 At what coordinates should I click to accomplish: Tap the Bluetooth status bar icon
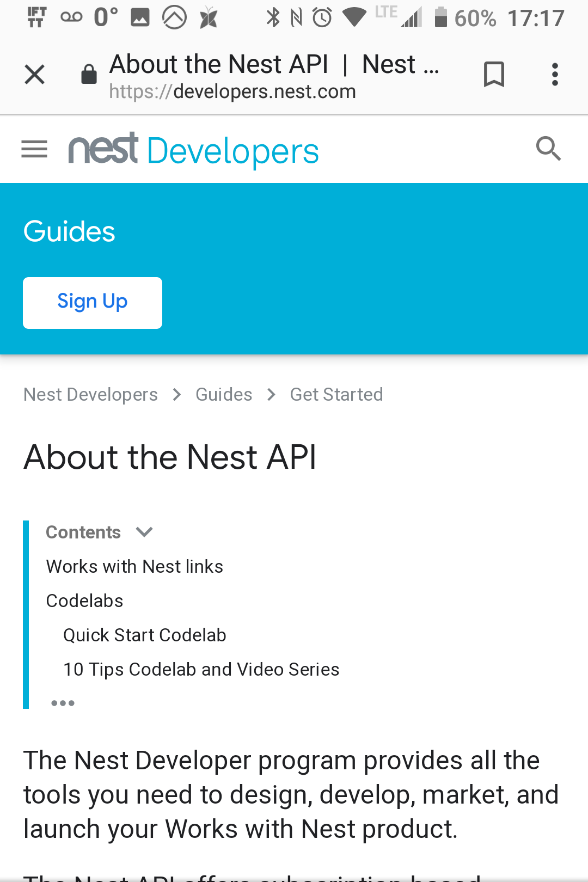tap(273, 18)
